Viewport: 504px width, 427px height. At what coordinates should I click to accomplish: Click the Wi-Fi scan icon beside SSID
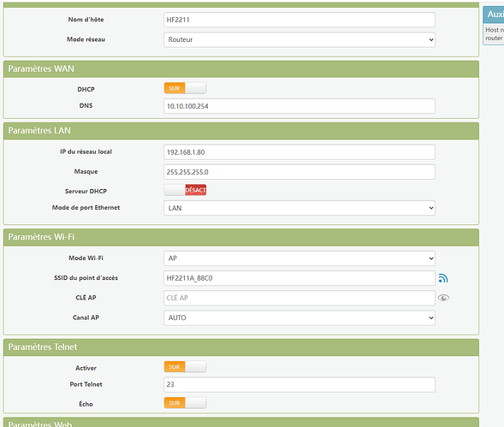(x=443, y=278)
